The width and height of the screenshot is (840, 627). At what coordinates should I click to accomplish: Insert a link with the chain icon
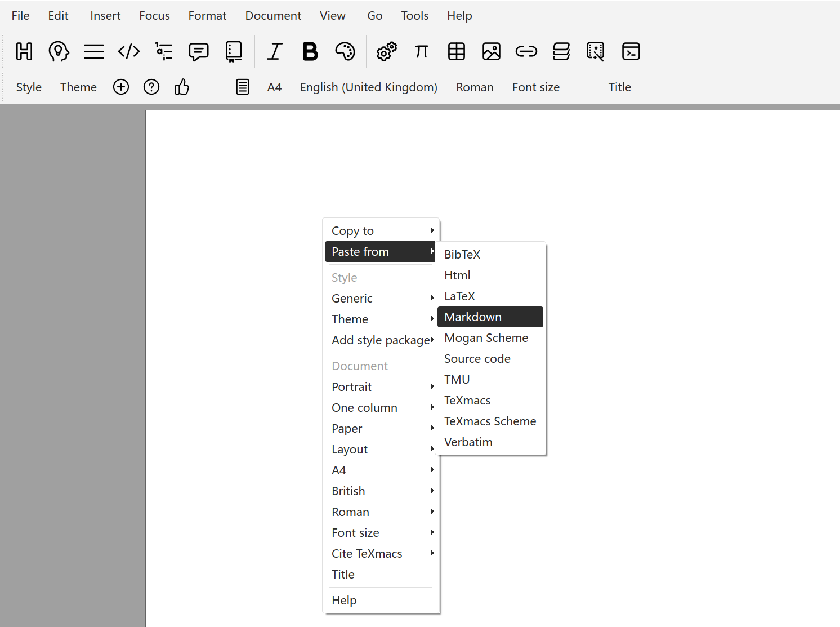pos(526,51)
